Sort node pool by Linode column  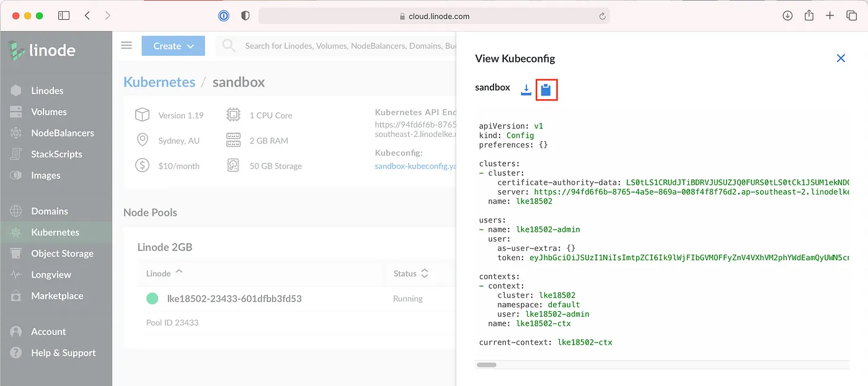click(x=165, y=273)
